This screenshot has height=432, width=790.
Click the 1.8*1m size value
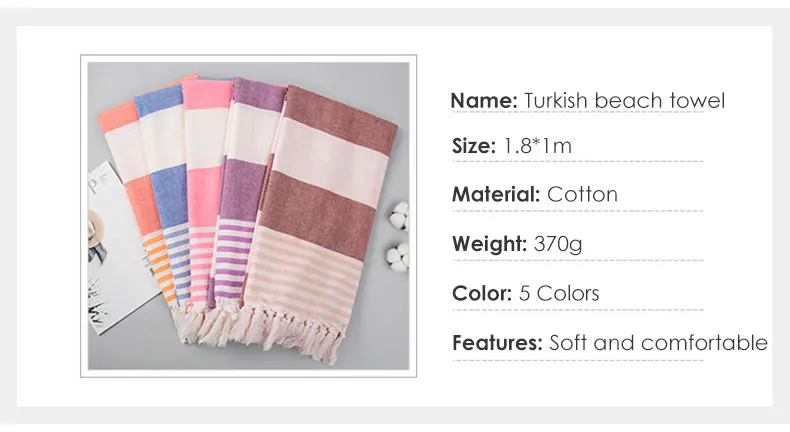538,146
